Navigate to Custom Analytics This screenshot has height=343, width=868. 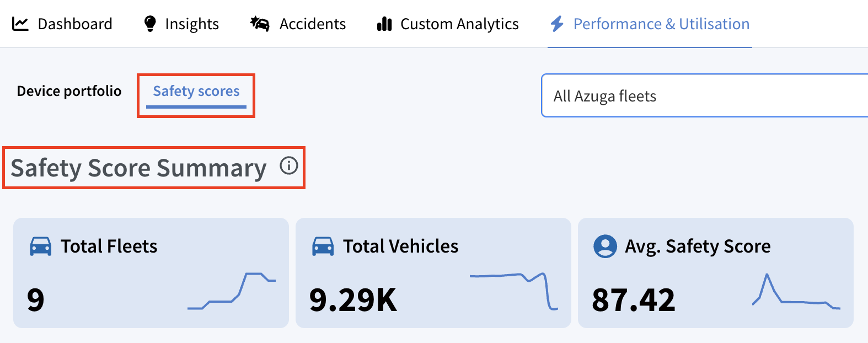[459, 24]
